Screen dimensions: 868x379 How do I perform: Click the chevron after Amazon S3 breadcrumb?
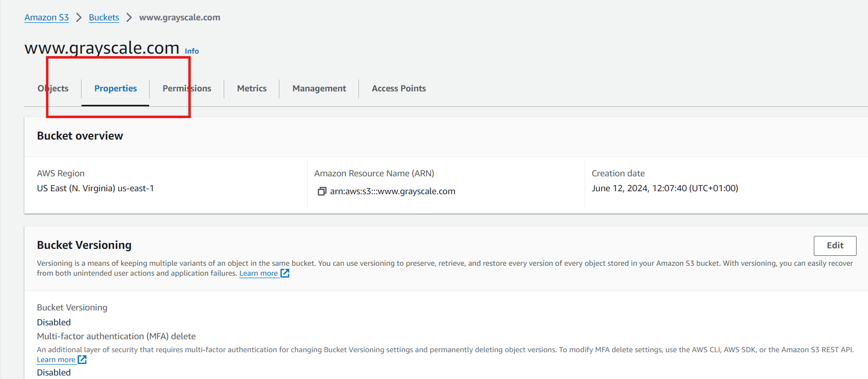click(x=79, y=17)
